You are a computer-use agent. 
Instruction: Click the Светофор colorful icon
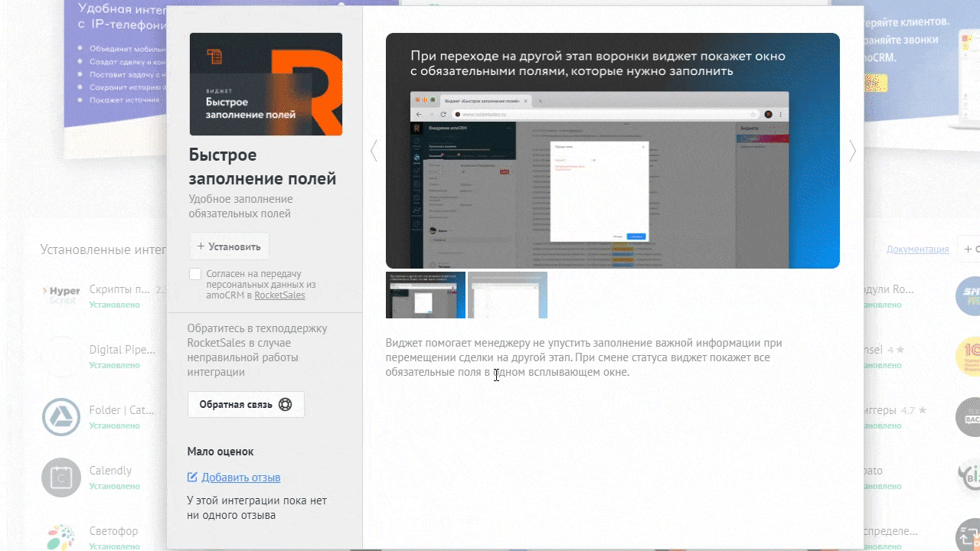61,536
